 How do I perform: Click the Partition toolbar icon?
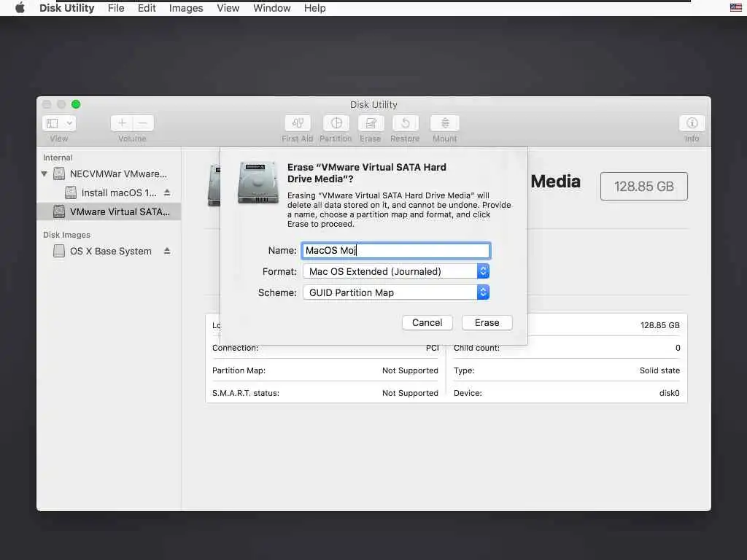(336, 123)
